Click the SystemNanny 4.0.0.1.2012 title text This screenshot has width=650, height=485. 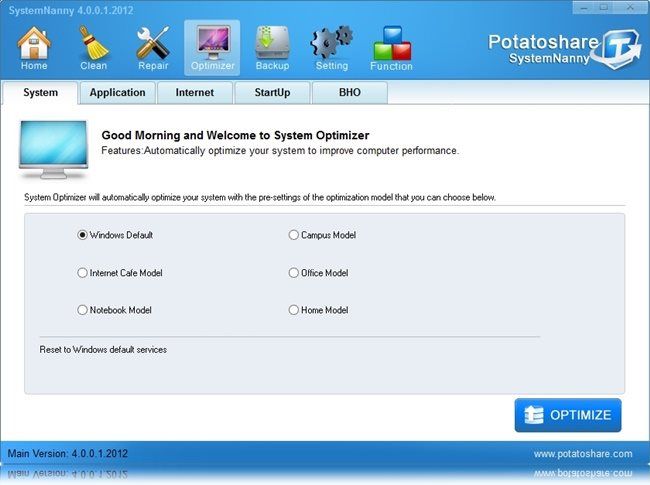click(71, 10)
